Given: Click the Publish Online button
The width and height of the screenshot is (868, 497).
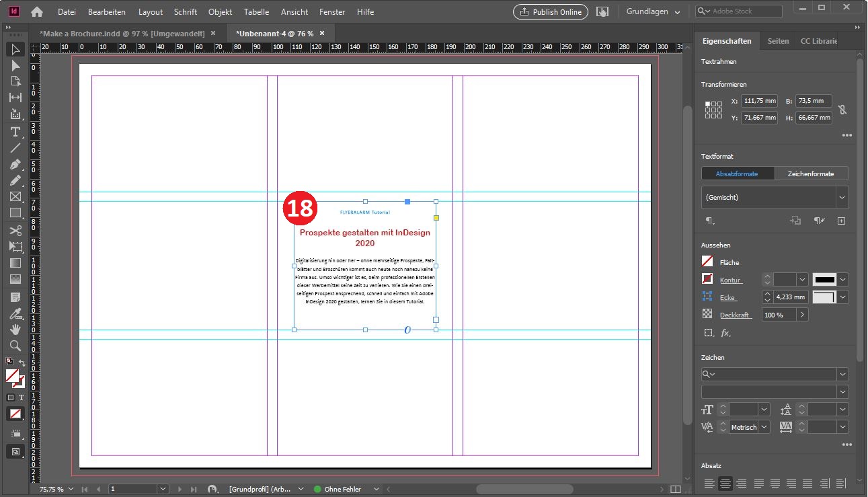Looking at the screenshot, I should tap(550, 12).
